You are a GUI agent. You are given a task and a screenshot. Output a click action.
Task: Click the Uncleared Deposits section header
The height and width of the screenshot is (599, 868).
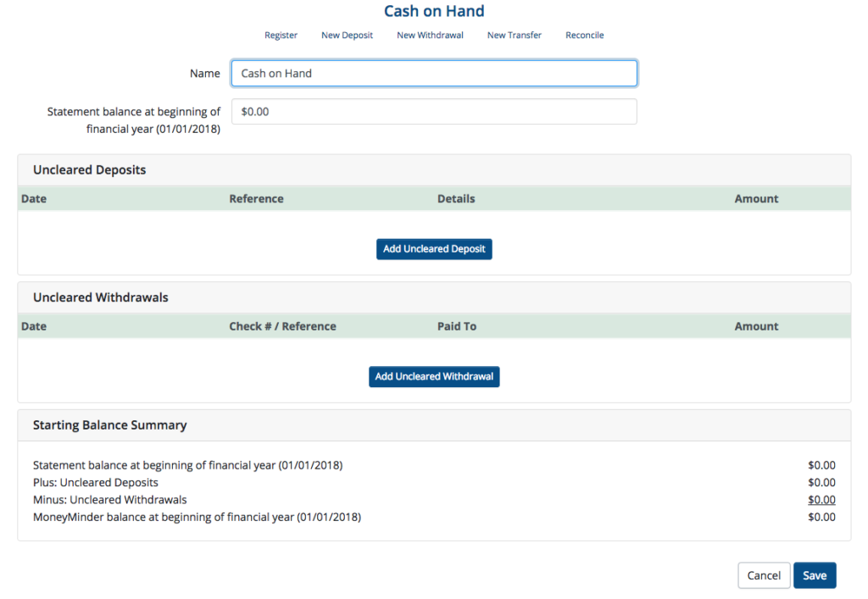click(89, 170)
